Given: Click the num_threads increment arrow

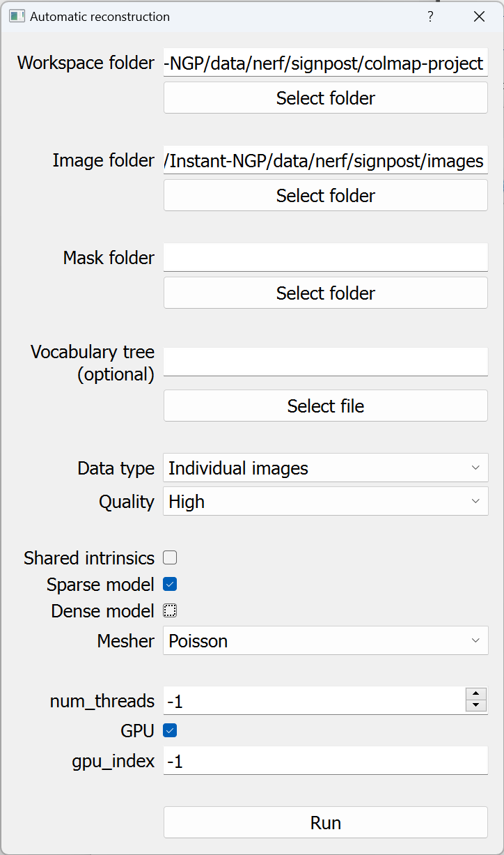Looking at the screenshot, I should coord(475,695).
